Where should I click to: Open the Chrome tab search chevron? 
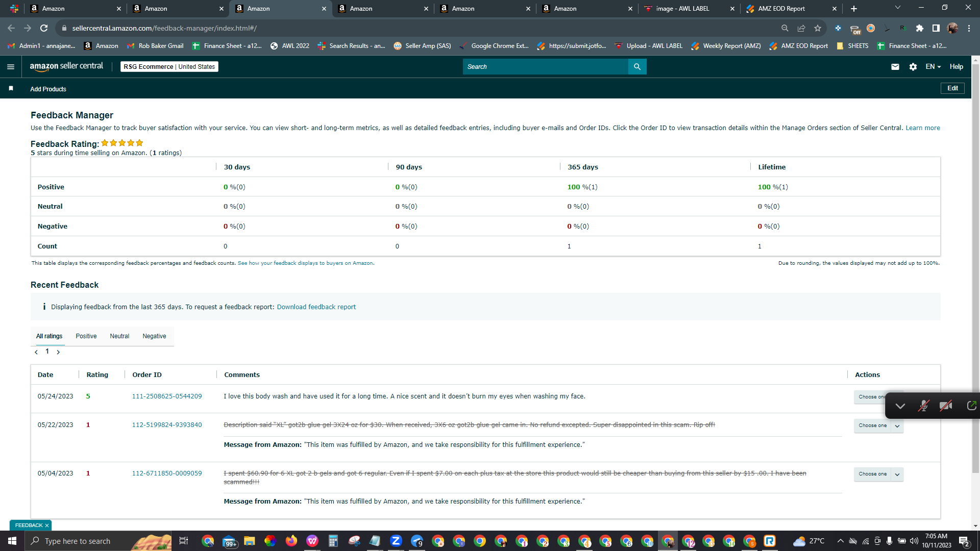[898, 8]
